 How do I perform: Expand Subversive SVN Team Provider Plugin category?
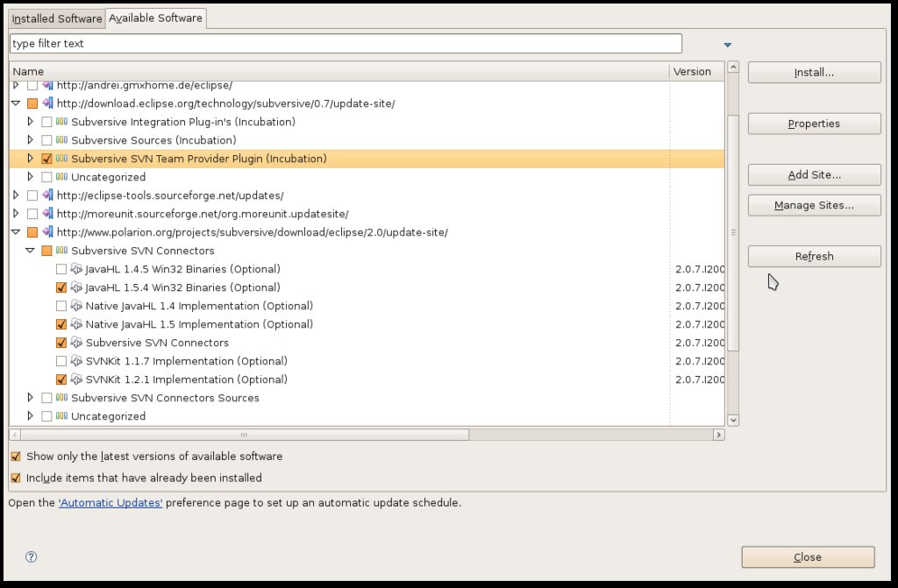[31, 158]
